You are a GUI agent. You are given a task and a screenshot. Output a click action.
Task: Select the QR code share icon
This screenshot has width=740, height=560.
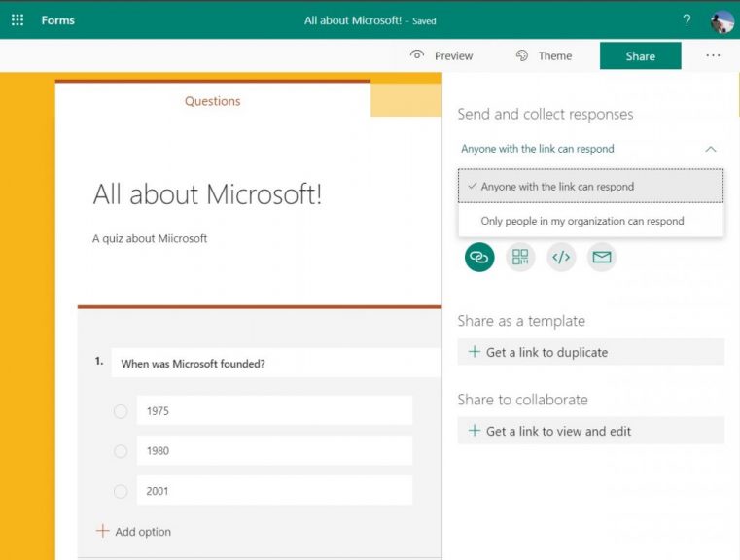pos(520,257)
